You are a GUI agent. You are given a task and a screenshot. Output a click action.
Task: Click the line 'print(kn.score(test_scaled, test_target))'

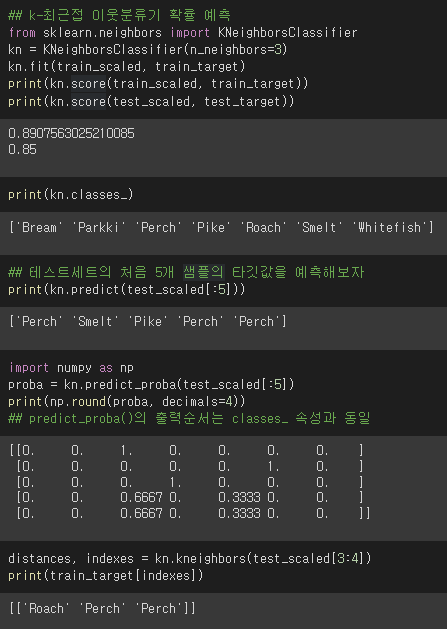[151, 101]
